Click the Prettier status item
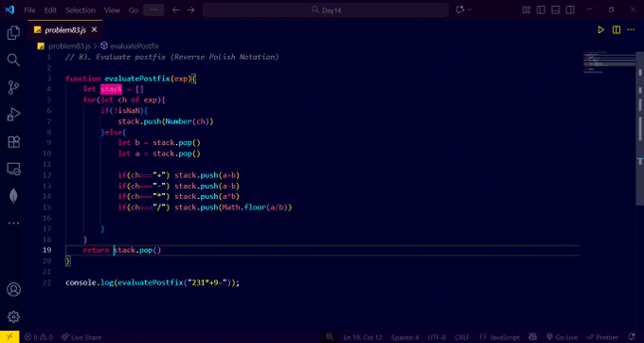The height and width of the screenshot is (343, 644). pos(602,337)
